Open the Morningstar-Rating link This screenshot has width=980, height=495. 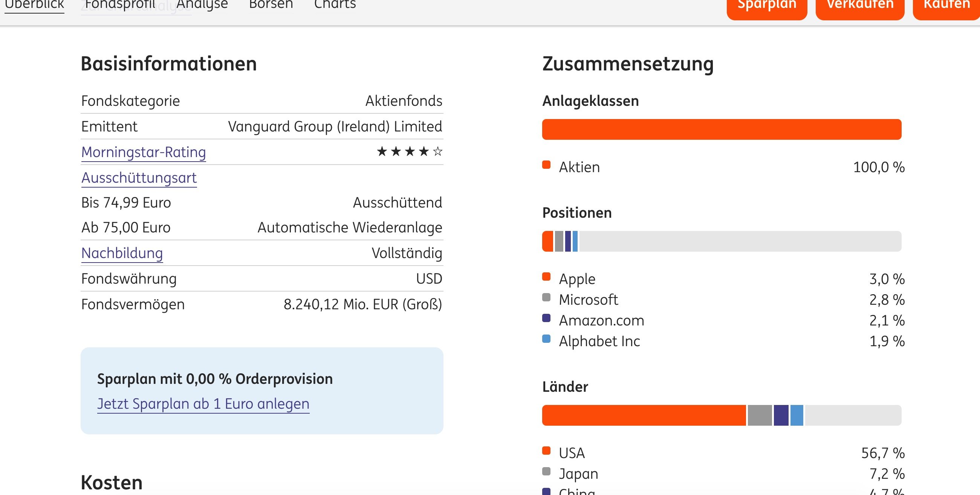[144, 152]
